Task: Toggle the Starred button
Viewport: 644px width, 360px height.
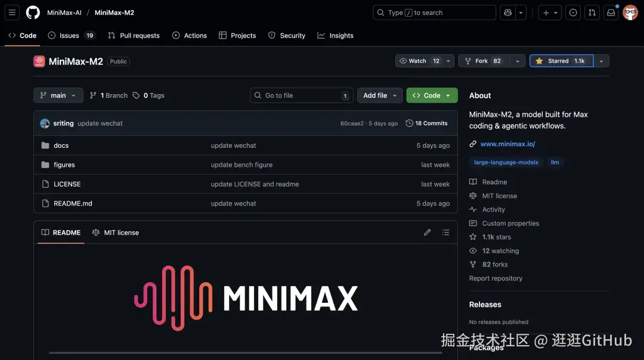Action: pos(562,61)
